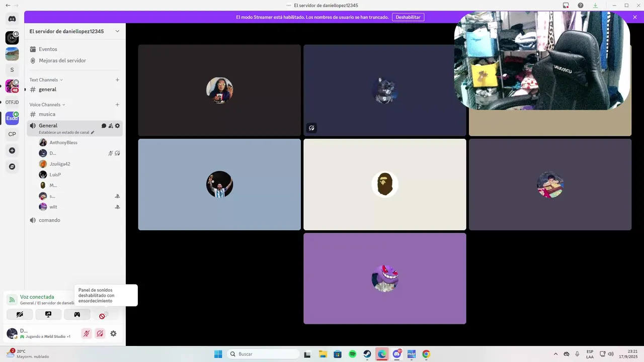Select LuisP in the voice list
Screen dimensions: 644x362
pos(79,175)
